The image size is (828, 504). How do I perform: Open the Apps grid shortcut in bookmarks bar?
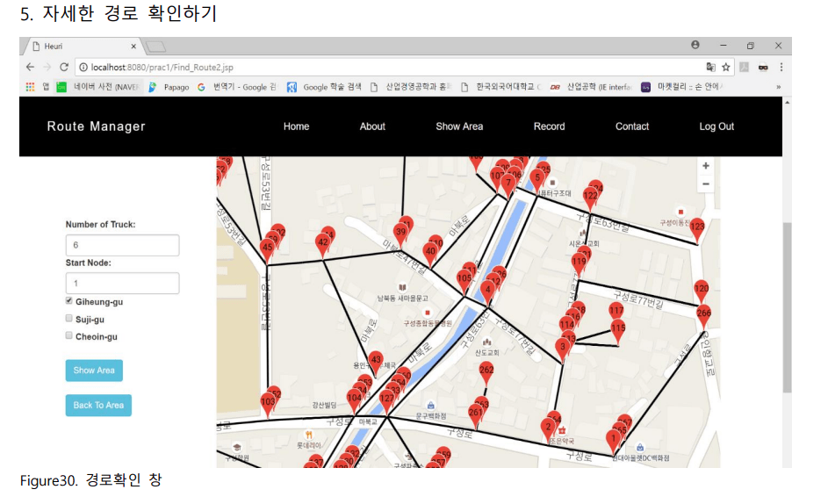pos(30,87)
